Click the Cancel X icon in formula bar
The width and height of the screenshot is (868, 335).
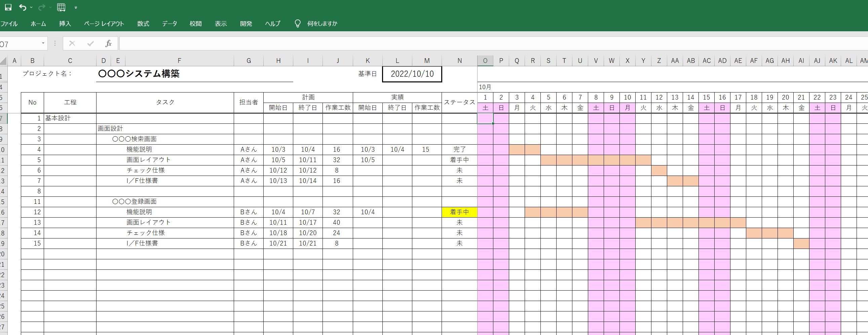(72, 43)
